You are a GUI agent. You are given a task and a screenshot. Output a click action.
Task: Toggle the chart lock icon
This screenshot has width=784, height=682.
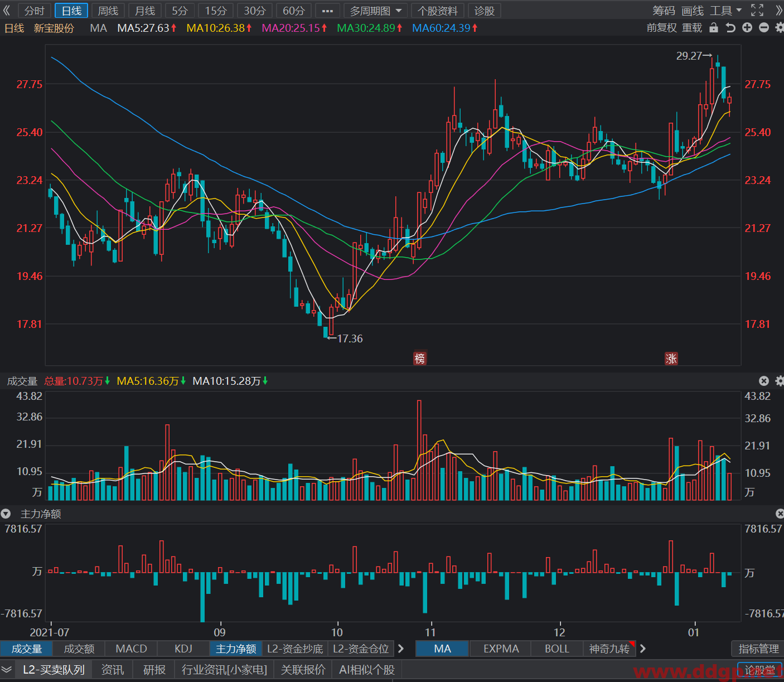coord(714,28)
